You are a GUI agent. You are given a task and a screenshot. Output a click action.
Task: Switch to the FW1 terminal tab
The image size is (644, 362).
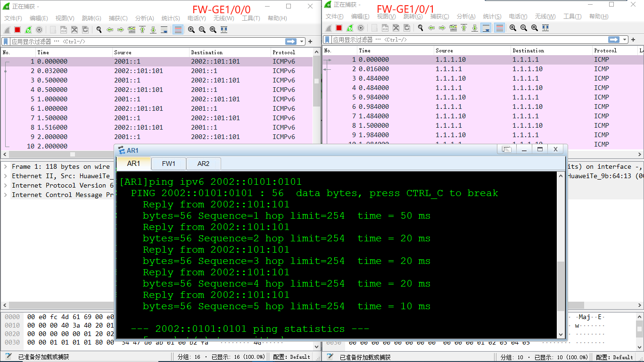[x=169, y=164]
